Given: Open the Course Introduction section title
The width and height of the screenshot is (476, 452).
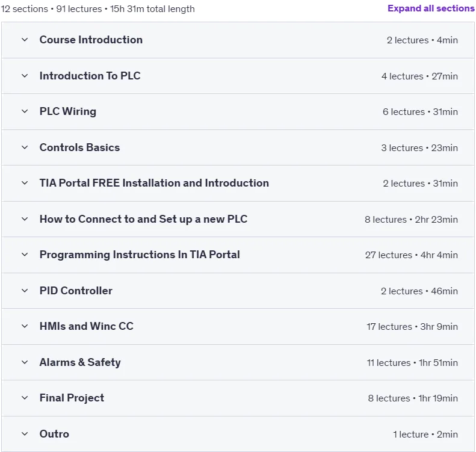Looking at the screenshot, I should point(91,40).
